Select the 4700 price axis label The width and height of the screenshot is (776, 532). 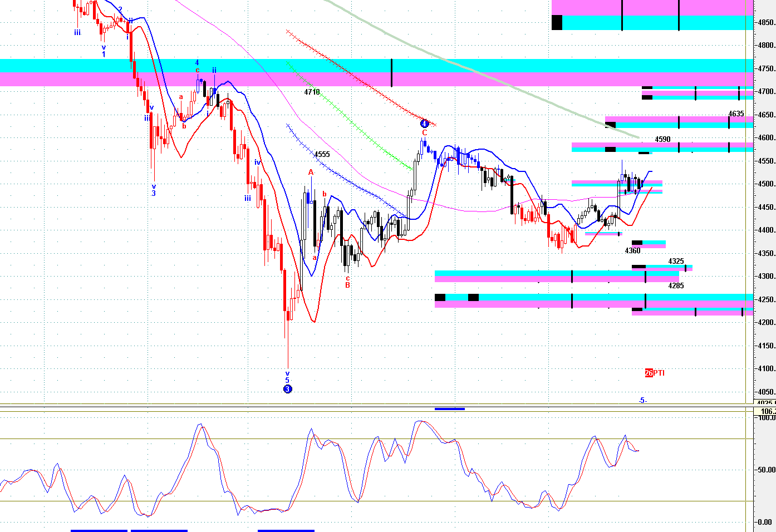pyautogui.click(x=766, y=92)
